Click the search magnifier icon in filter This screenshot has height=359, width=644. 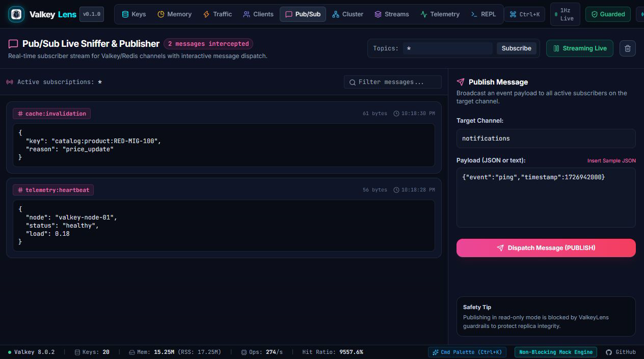pos(353,82)
